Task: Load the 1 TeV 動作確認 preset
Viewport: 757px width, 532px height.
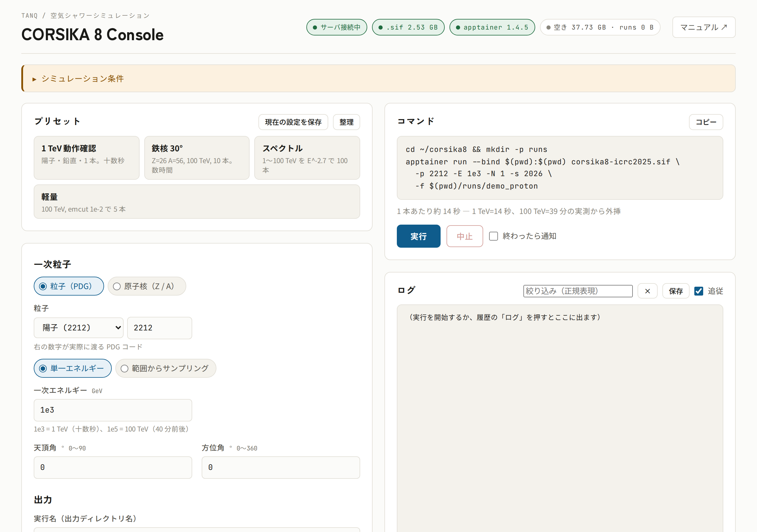Action: pos(86,158)
